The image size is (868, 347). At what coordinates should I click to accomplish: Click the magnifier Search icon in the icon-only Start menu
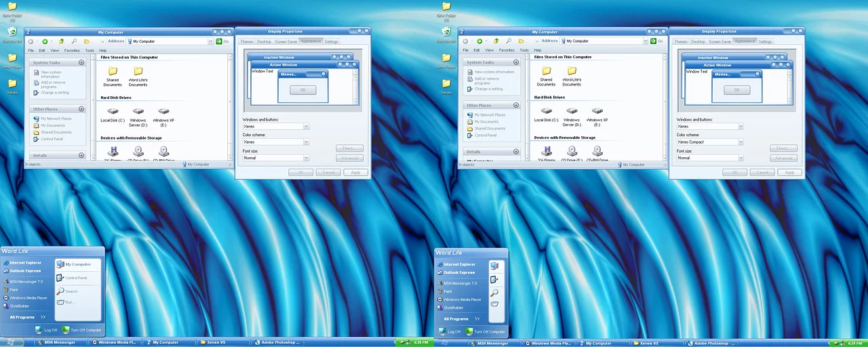(494, 293)
